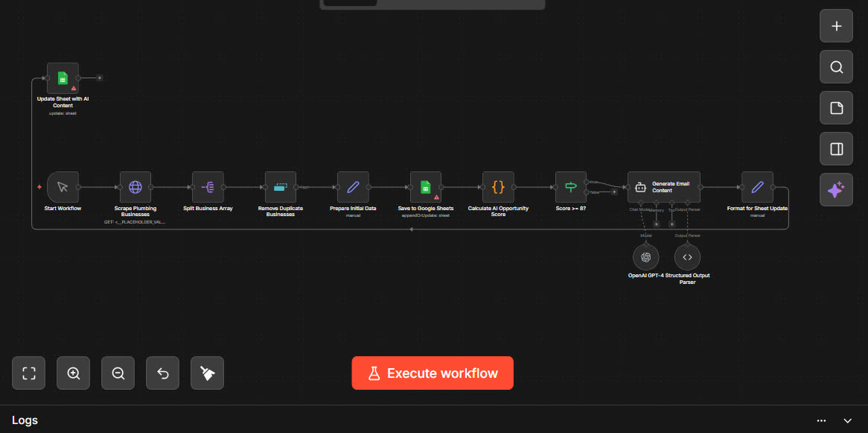Select the Structured Output Parser sub-node
This screenshot has width=868, height=433.
(687, 256)
